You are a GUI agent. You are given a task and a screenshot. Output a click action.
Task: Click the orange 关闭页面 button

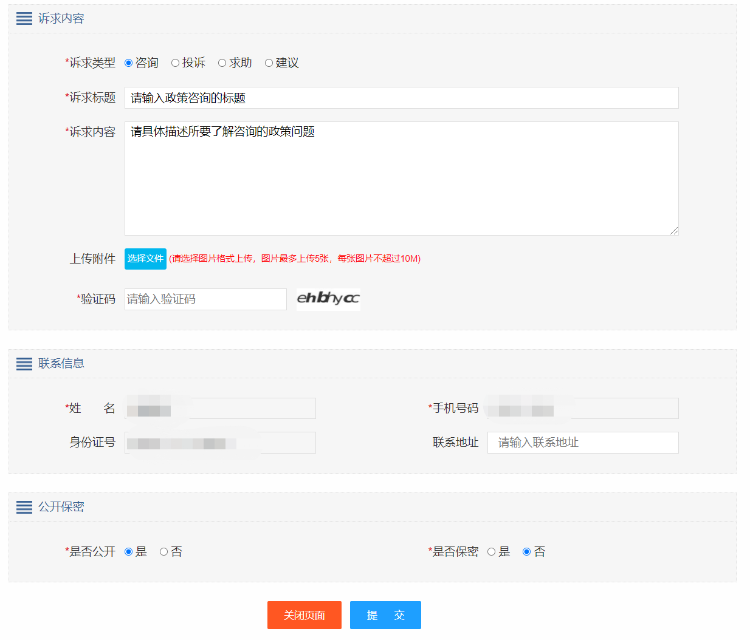tap(304, 615)
